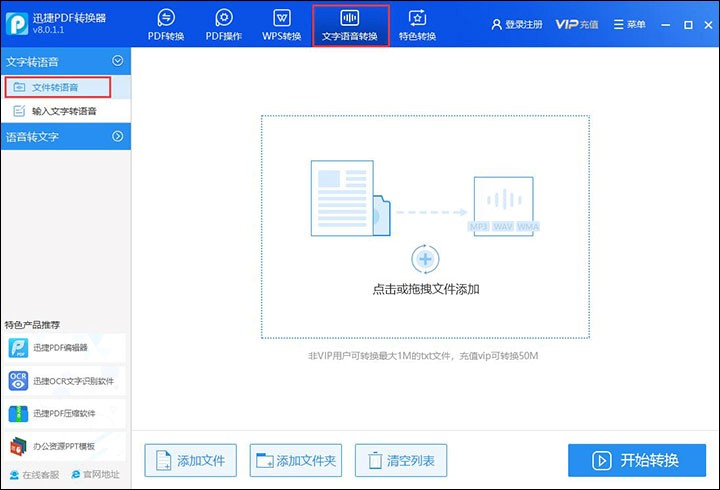Open the 菜单 hamburger menu
The height and width of the screenshot is (490, 720).
click(x=630, y=24)
